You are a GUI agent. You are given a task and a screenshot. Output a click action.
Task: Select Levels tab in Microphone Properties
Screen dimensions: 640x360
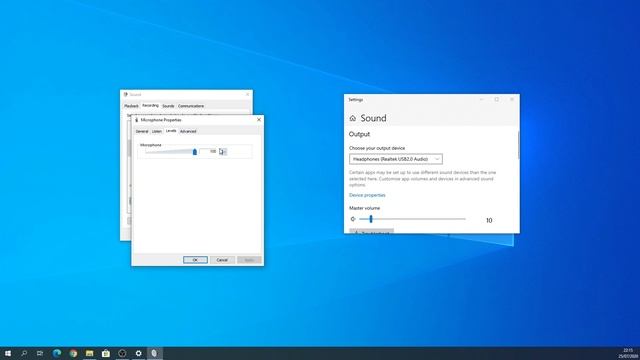pos(171,131)
